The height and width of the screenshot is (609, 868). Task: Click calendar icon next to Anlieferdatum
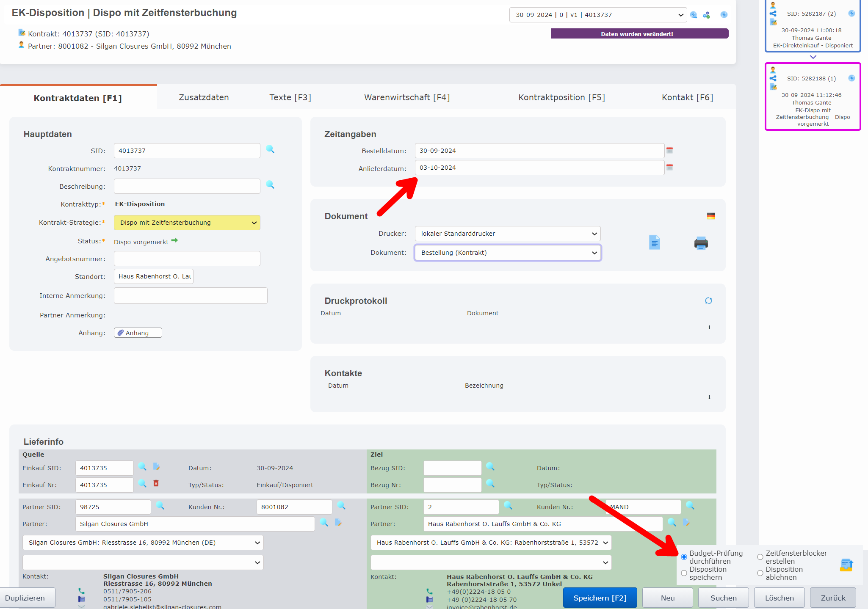point(669,168)
